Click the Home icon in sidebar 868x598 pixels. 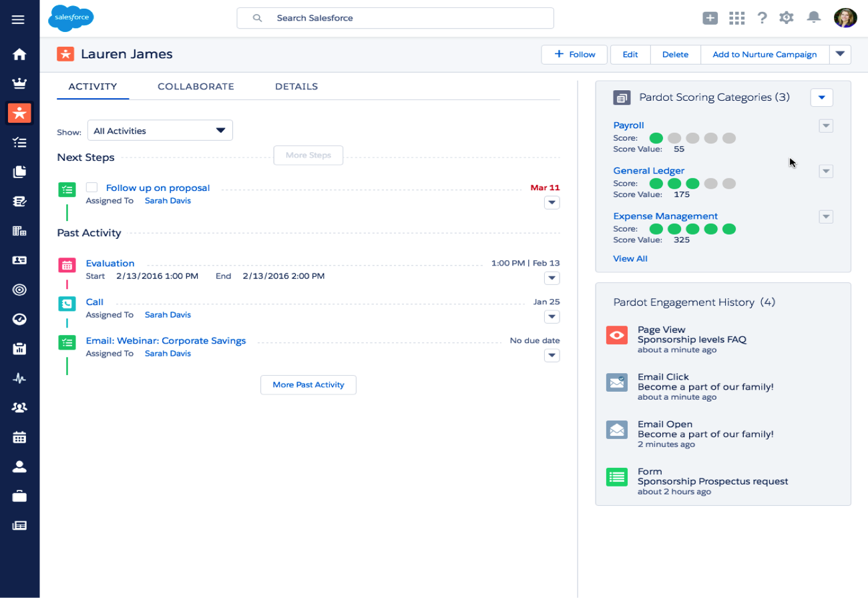[x=19, y=54]
